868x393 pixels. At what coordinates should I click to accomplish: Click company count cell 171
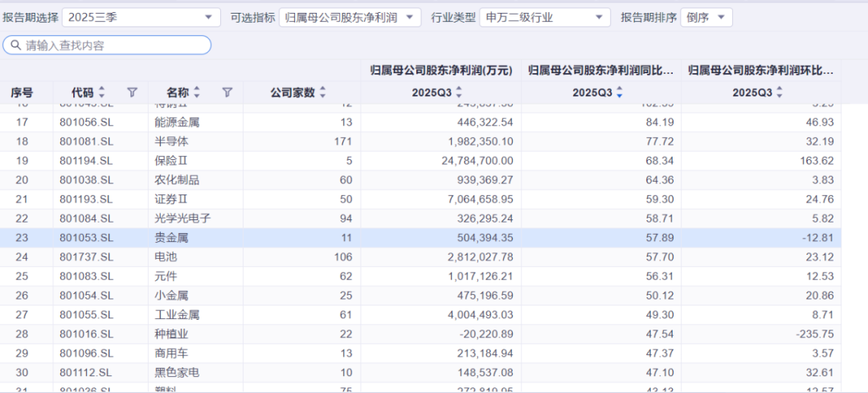point(343,141)
